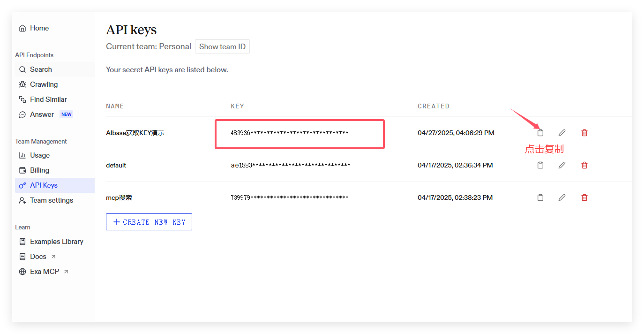Click Show team ID button
644x334 pixels.
point(222,46)
